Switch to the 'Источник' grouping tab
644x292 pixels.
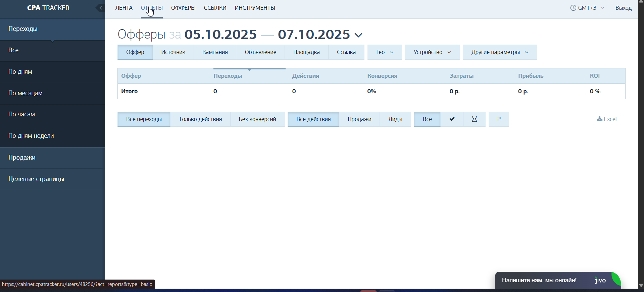pos(173,52)
